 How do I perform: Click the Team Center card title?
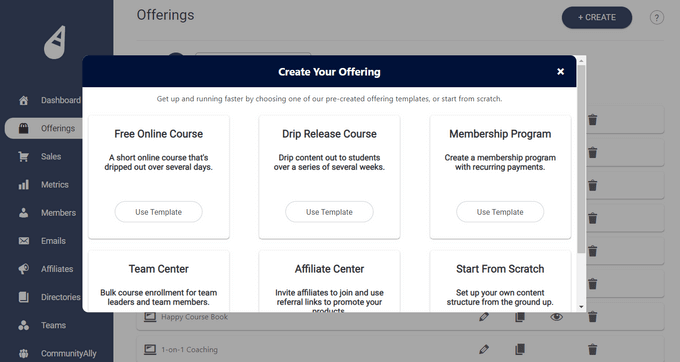(158, 269)
